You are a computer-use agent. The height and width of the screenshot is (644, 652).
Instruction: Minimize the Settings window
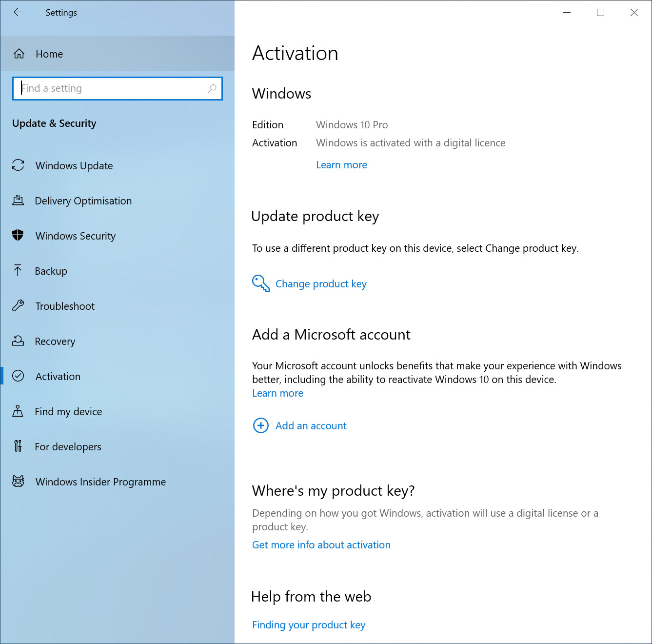pos(567,13)
